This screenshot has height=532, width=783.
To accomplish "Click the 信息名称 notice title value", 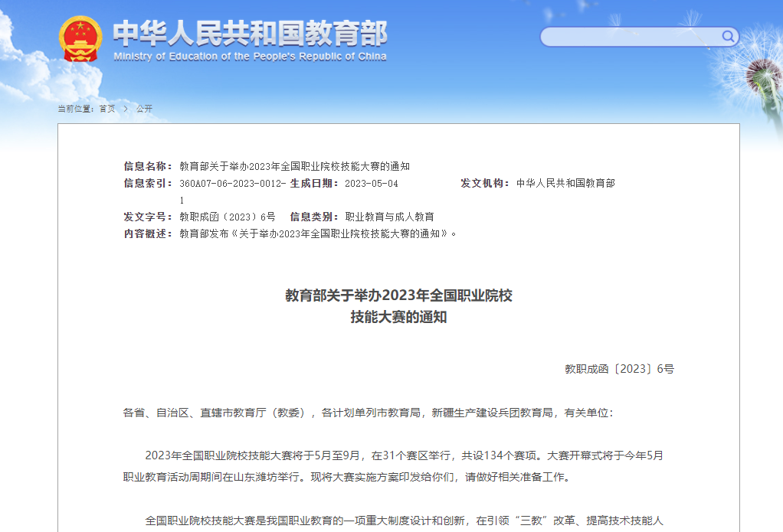I will click(x=294, y=166).
